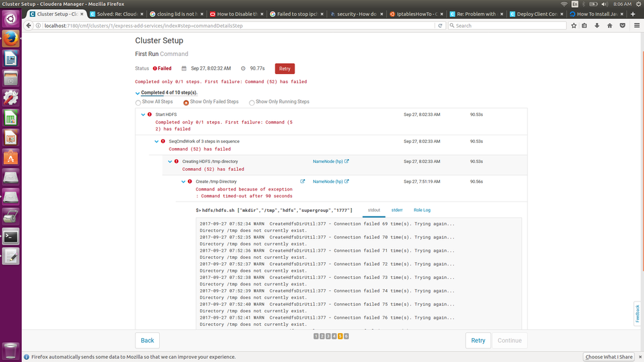
Task: Open the Firefox hamburger menu
Action: coord(637,26)
